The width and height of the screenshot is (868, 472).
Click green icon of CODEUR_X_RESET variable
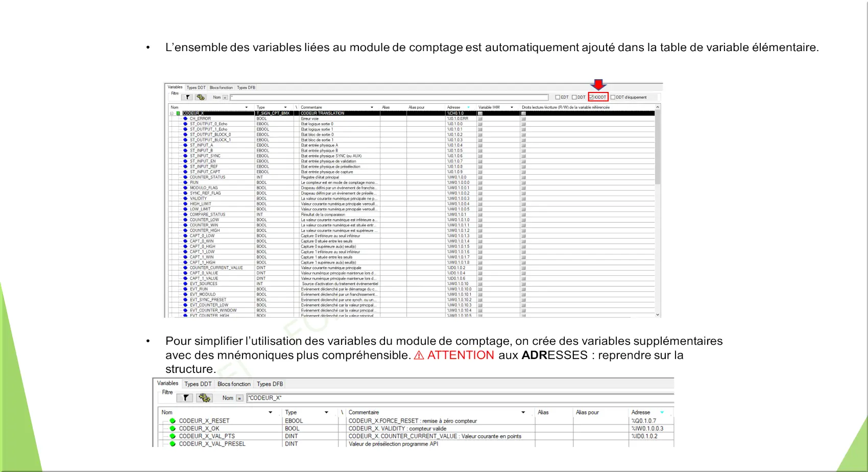coord(173,421)
